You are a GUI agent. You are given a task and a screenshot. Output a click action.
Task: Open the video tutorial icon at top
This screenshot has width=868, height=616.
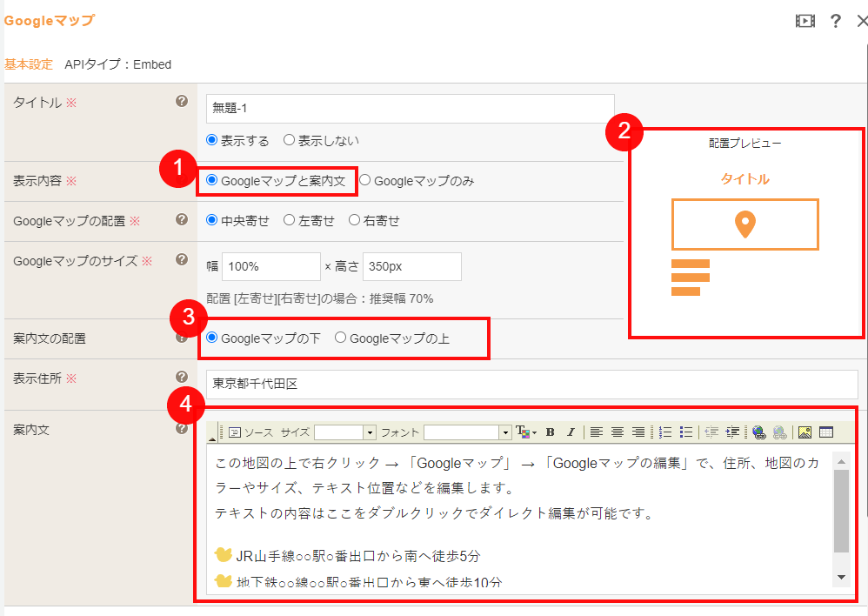point(805,21)
